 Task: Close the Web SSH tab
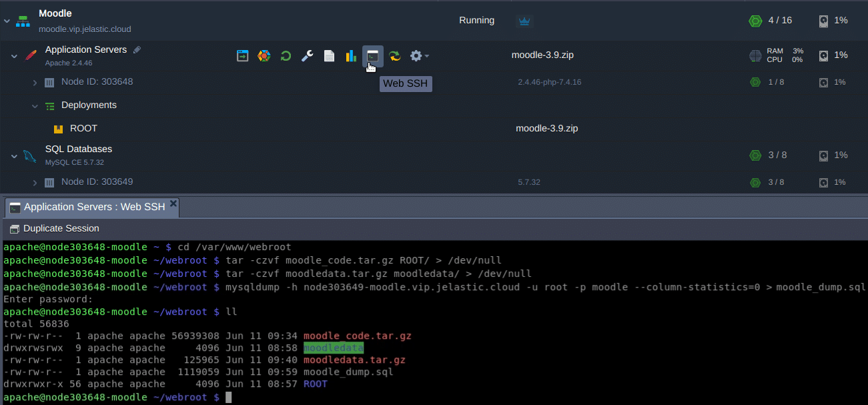coord(173,204)
